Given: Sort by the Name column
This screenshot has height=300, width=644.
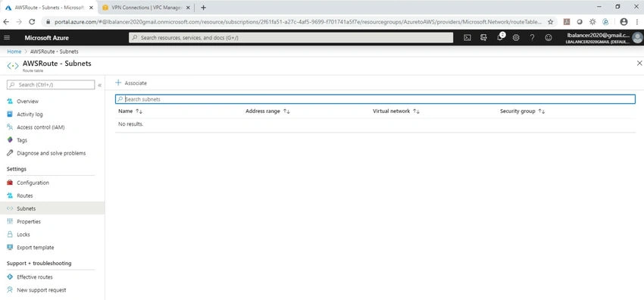Looking at the screenshot, I should point(130,111).
